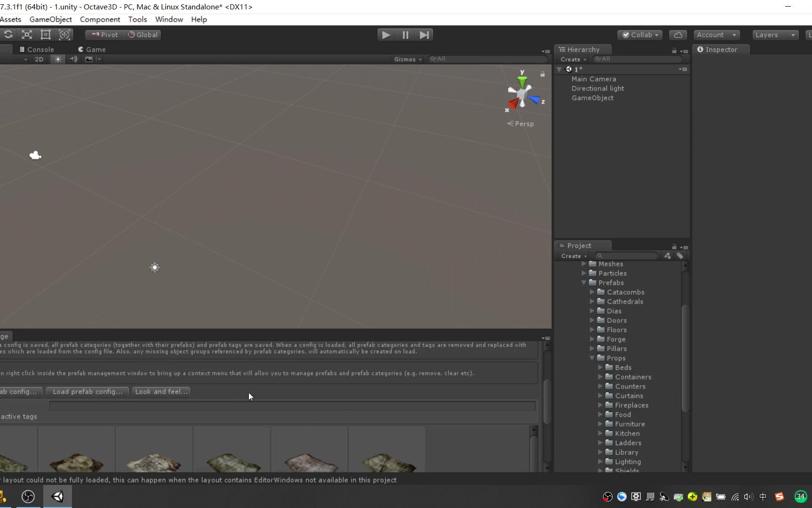Toggle Global/Local handle rotation
Image resolution: width=812 pixels, height=508 pixels.
tap(143, 35)
